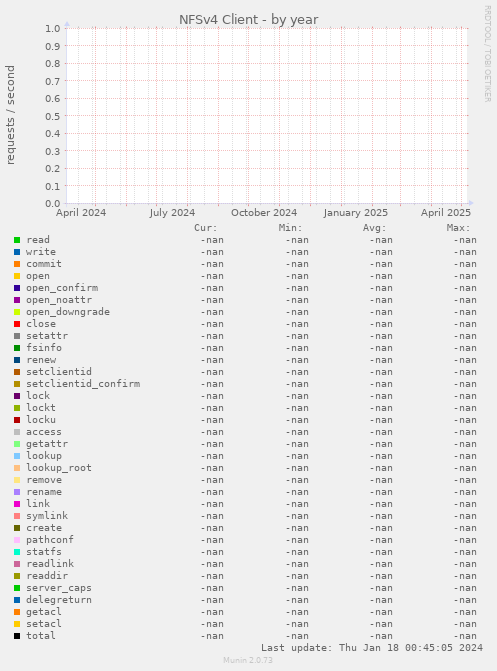Click the cyan statfs legend swatch
The image size is (497, 671).
click(x=17, y=552)
